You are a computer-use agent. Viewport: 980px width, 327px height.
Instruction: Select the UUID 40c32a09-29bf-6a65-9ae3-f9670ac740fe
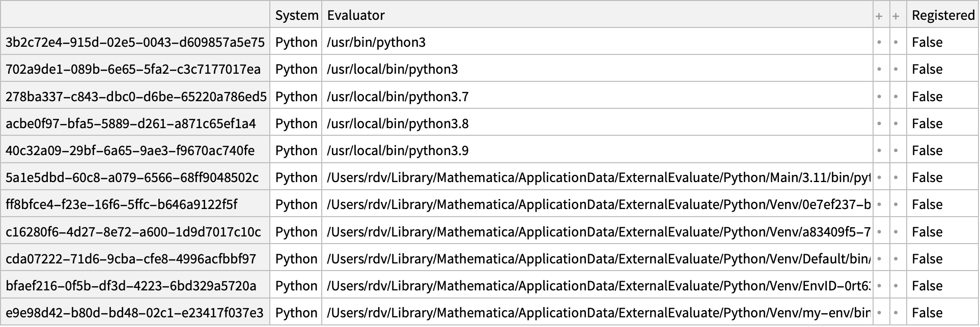[x=130, y=151]
